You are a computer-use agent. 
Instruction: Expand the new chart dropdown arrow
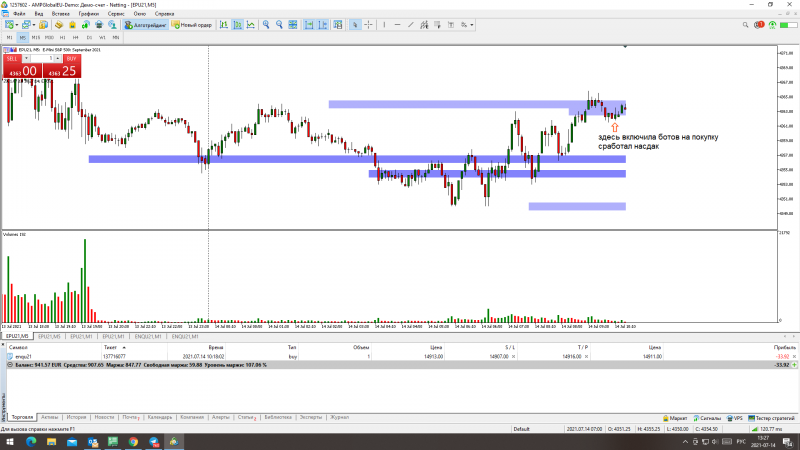[x=17, y=24]
